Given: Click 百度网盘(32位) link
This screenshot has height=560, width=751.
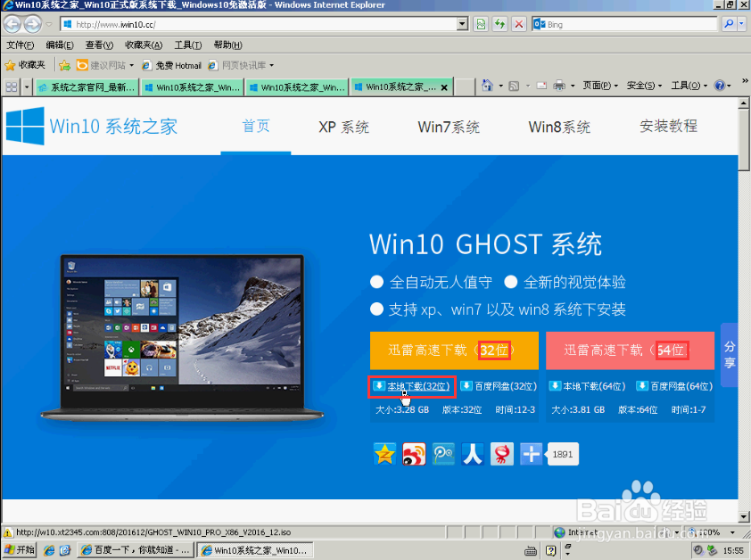Looking at the screenshot, I should pos(506,386).
